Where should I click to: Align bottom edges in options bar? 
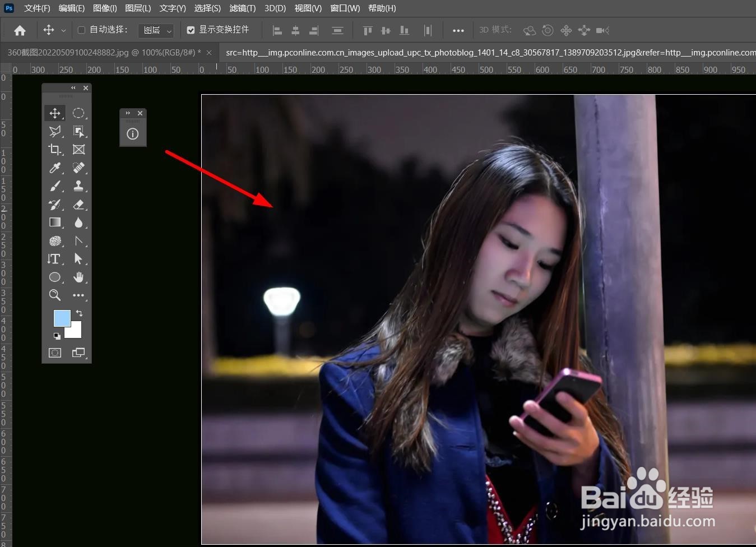[404, 30]
